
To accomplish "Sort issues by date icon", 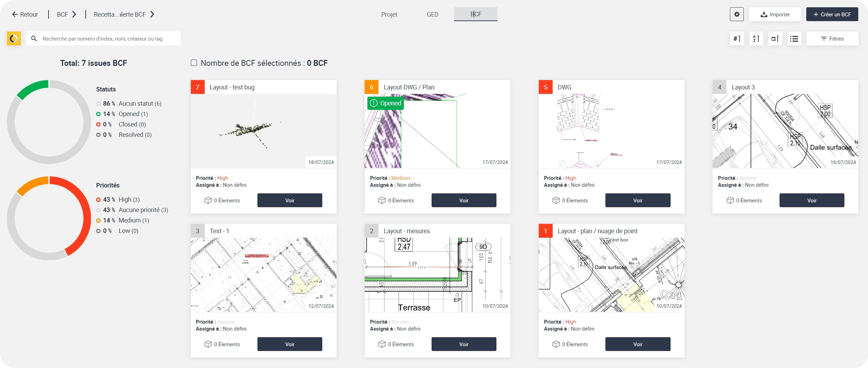I will [775, 39].
